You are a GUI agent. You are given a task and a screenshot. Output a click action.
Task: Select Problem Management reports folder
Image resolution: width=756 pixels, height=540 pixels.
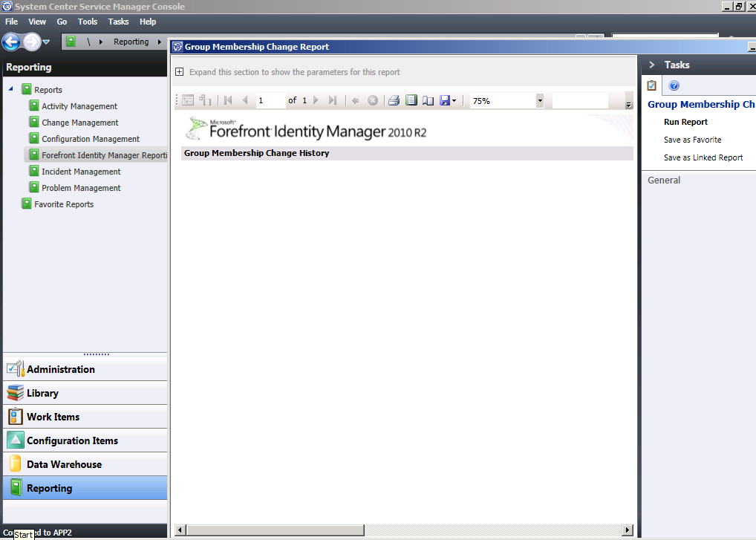pyautogui.click(x=81, y=188)
